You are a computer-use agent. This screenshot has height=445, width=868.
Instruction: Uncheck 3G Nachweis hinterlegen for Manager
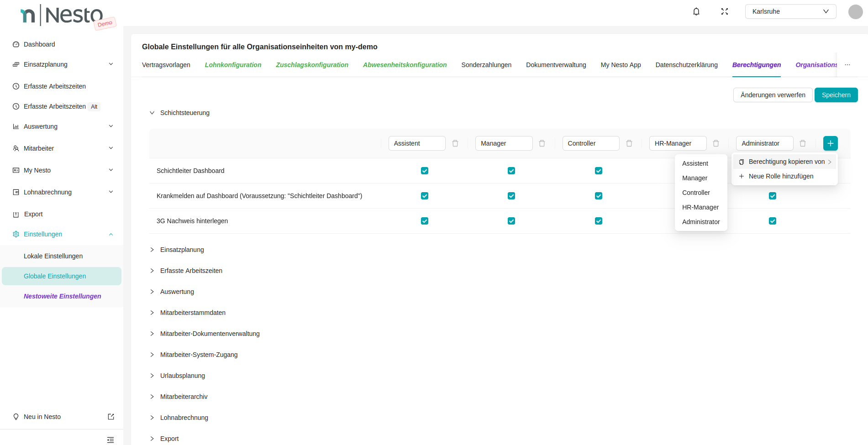(x=511, y=221)
